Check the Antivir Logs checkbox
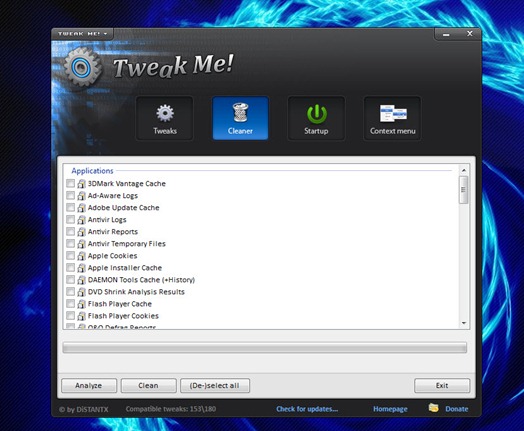 pos(71,220)
